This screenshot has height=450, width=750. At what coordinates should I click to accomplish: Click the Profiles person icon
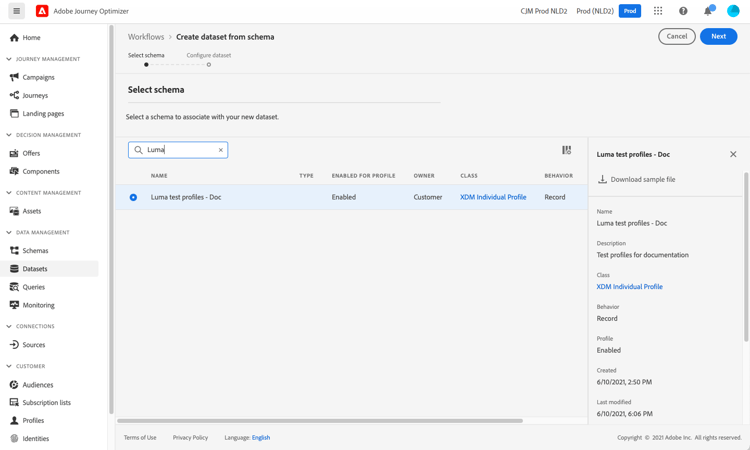click(14, 420)
